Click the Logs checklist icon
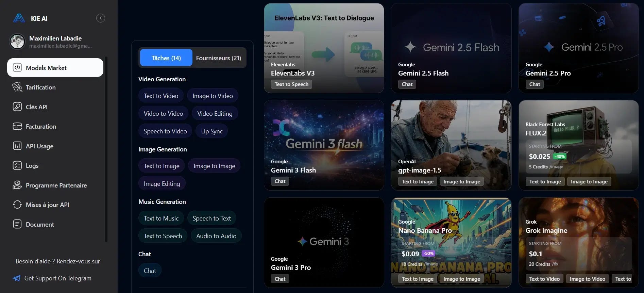The image size is (644, 293). point(17,165)
